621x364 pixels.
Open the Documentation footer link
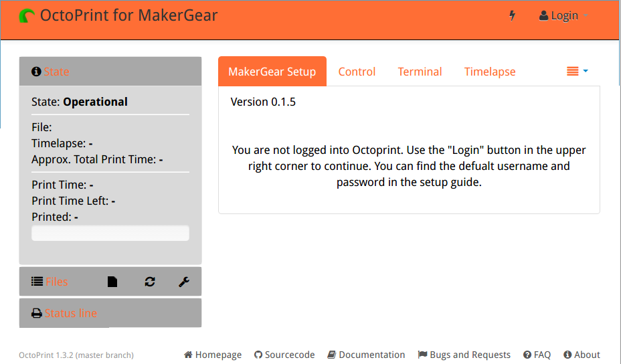[x=366, y=355]
